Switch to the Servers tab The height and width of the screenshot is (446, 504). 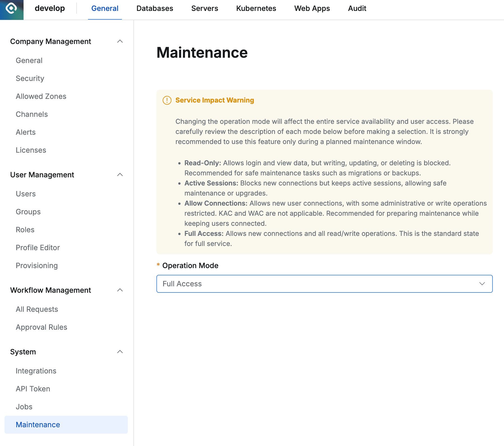205,8
